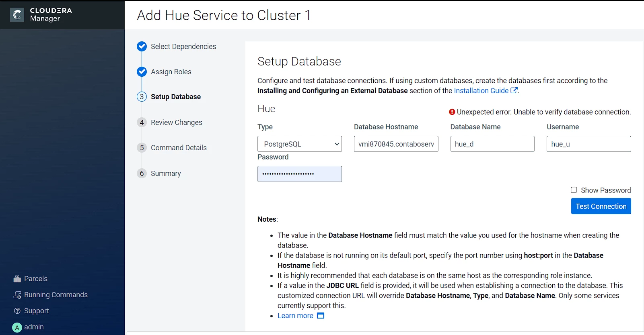The width and height of the screenshot is (644, 335).
Task: Click the step 6 number badge
Action: tap(142, 174)
